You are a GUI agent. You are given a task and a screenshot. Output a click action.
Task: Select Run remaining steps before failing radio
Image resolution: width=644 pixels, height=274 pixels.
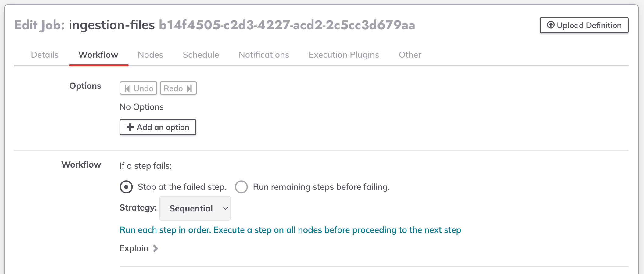pyautogui.click(x=241, y=187)
